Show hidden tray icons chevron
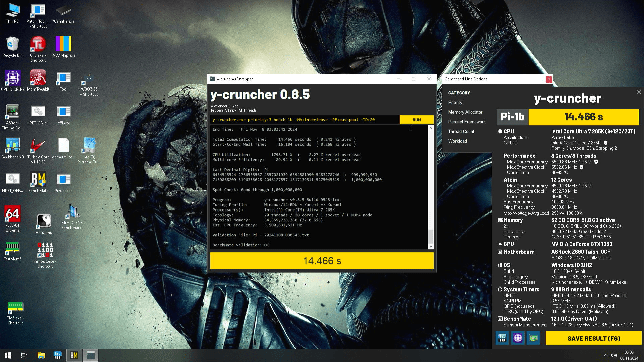This screenshot has height=362, width=644. click(606, 355)
